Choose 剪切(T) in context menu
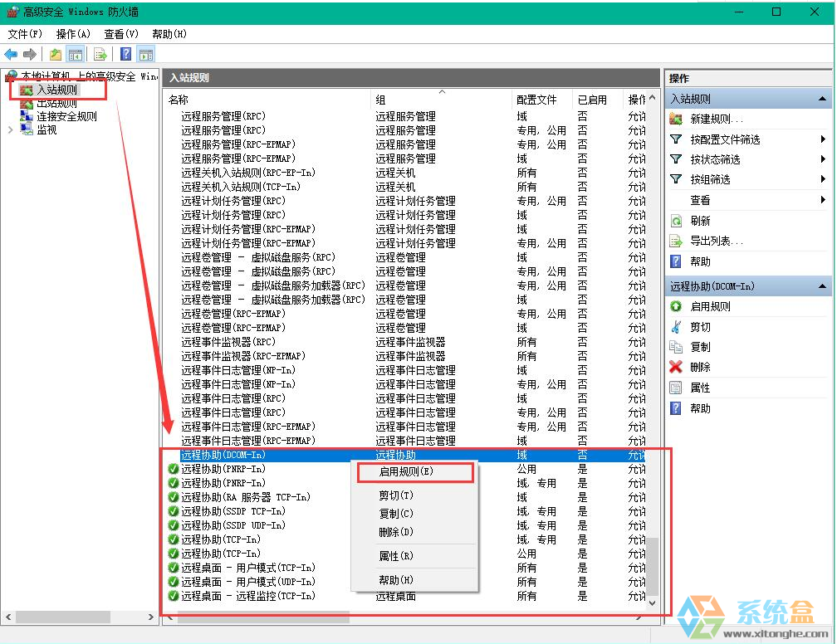 415,495
